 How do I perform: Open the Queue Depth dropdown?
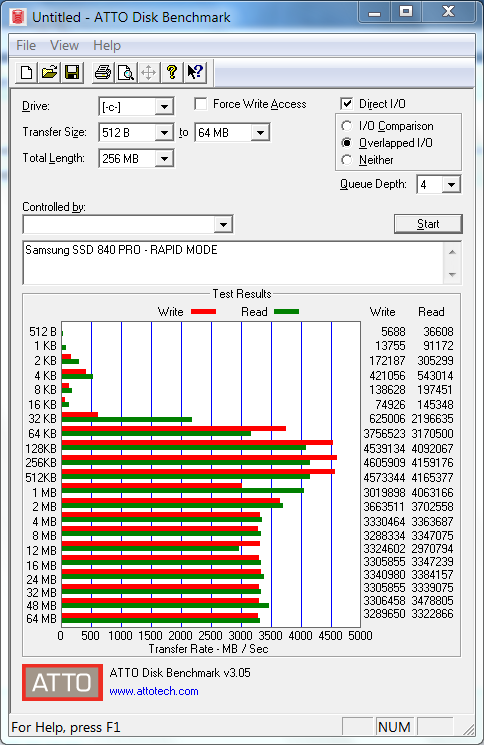451,184
